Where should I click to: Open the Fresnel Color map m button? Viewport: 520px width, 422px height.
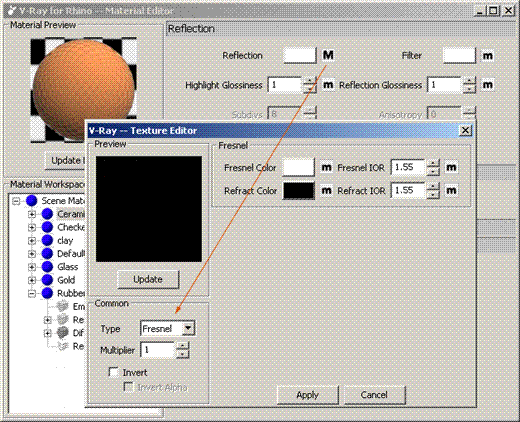point(326,167)
